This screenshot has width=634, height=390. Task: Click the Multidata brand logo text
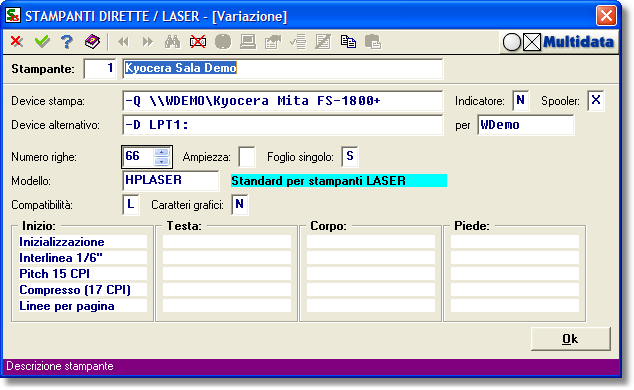click(x=578, y=42)
